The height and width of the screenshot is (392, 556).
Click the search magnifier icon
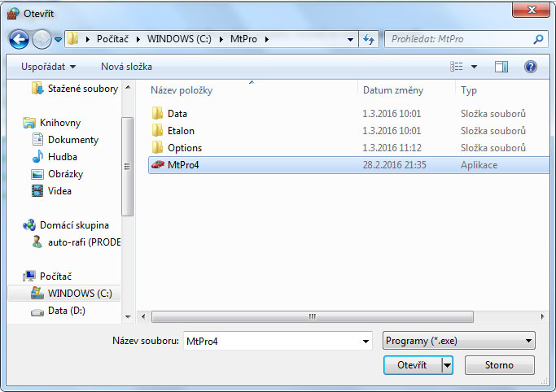tap(538, 39)
